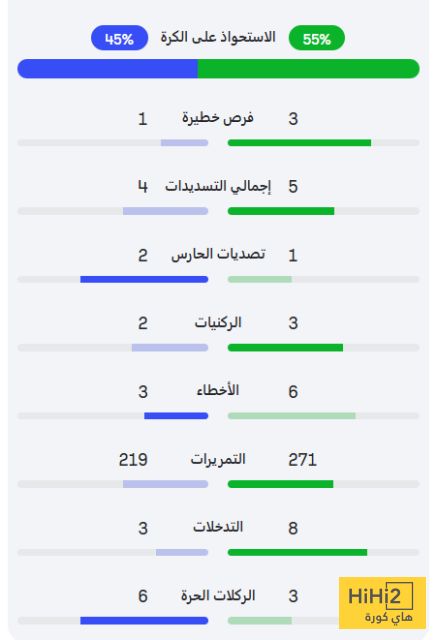Select the green 55% possession badge
437x640 pixels.
317,38
